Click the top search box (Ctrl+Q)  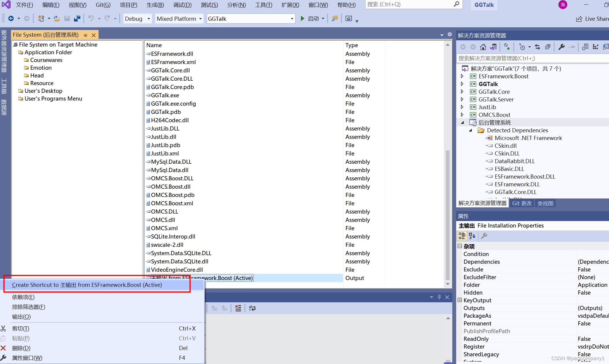(414, 4)
